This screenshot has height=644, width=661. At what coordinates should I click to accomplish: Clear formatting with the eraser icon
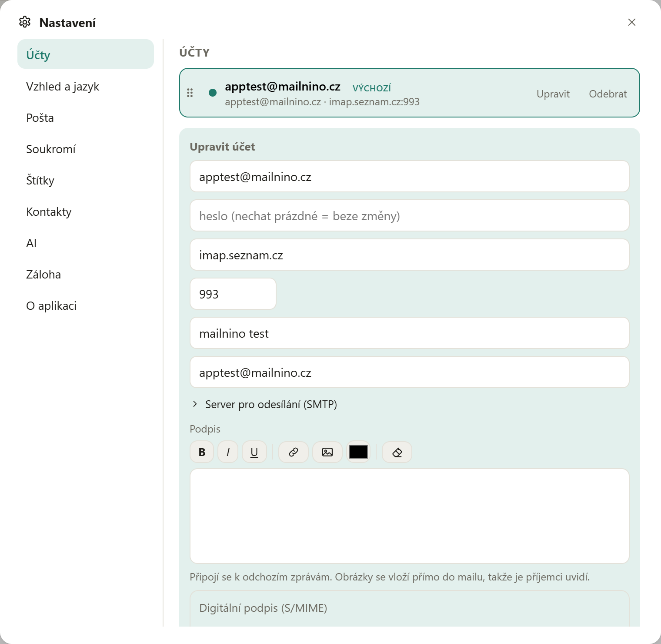[397, 452]
